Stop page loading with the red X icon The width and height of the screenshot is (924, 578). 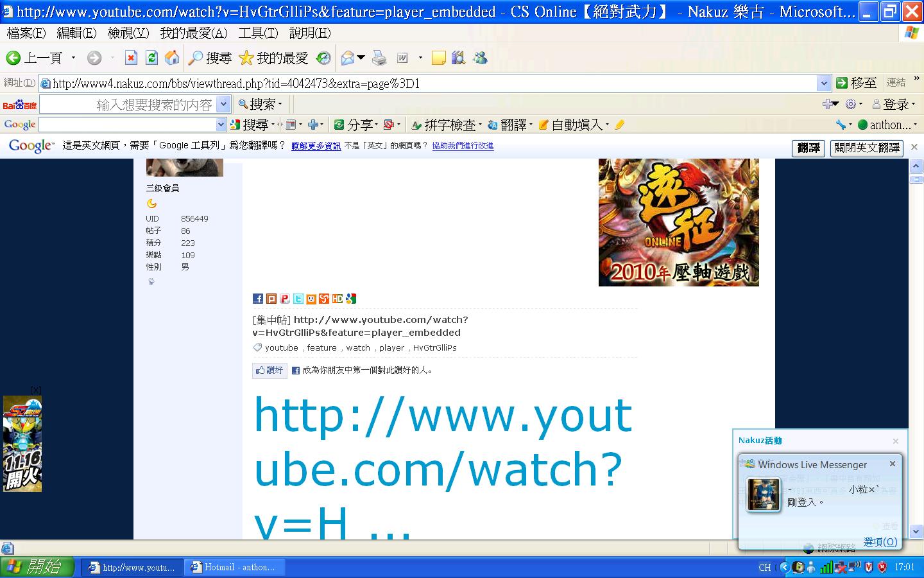point(131,58)
